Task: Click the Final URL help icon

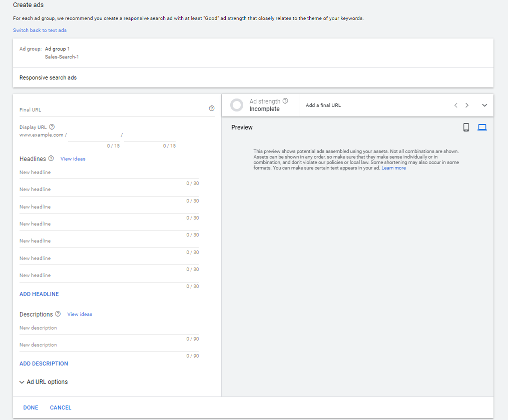Action: [212, 108]
